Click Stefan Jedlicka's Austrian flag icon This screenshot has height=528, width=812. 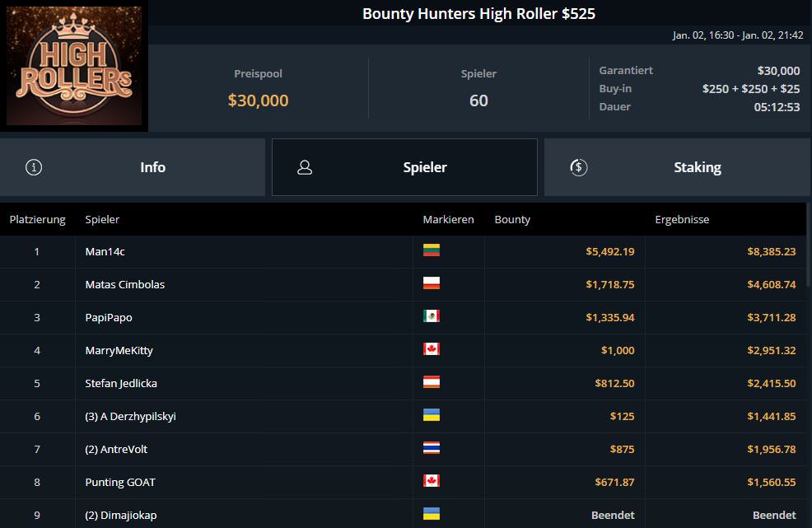[x=431, y=382]
